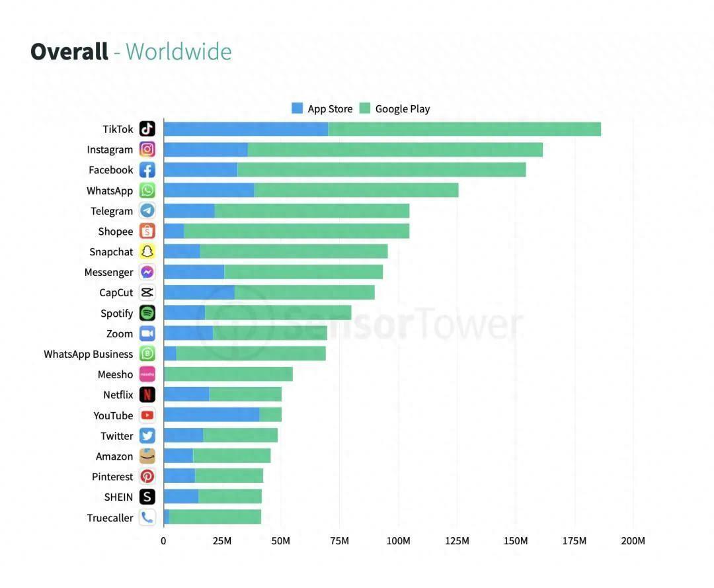Click the blue App Store legend swatch
Viewport: 714px width, 588px height.
[297, 108]
